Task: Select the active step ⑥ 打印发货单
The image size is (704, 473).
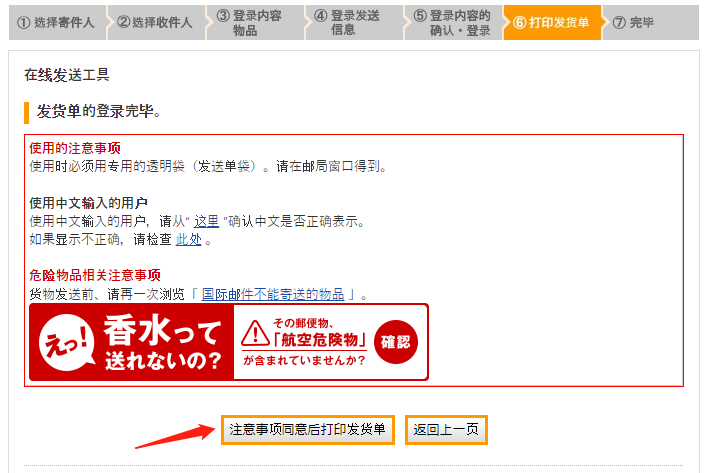Action: pos(552,22)
